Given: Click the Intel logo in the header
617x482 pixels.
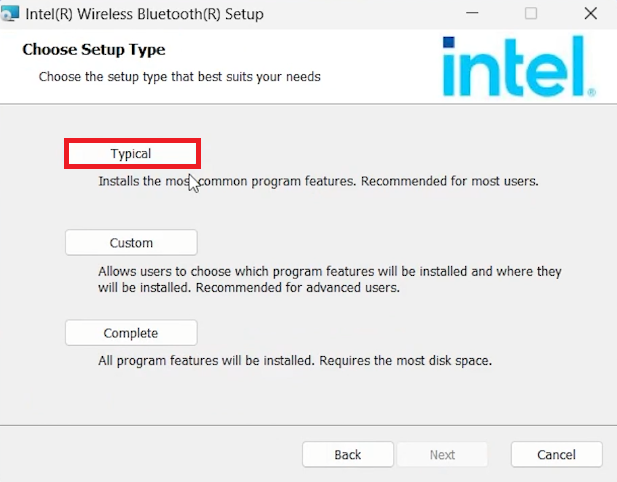Looking at the screenshot, I should tap(517, 66).
